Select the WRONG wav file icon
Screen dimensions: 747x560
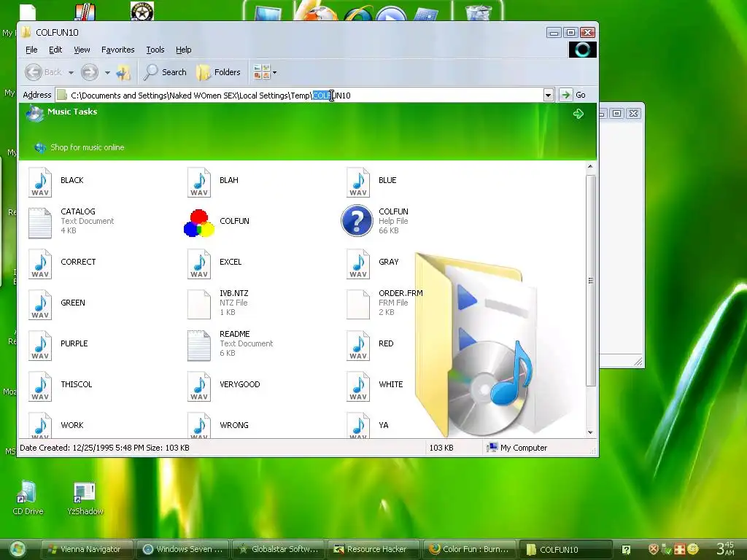tap(199, 425)
